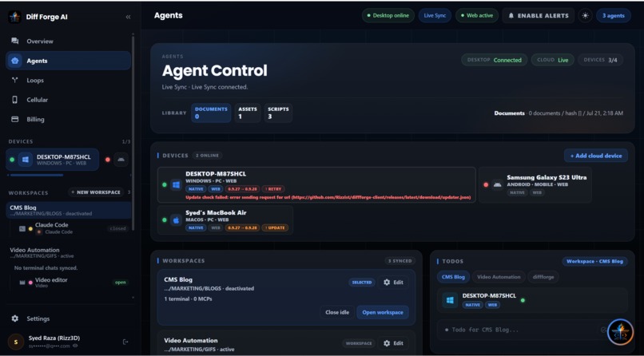Click the small Claude Code sub-label icon in sidebar

click(39, 232)
